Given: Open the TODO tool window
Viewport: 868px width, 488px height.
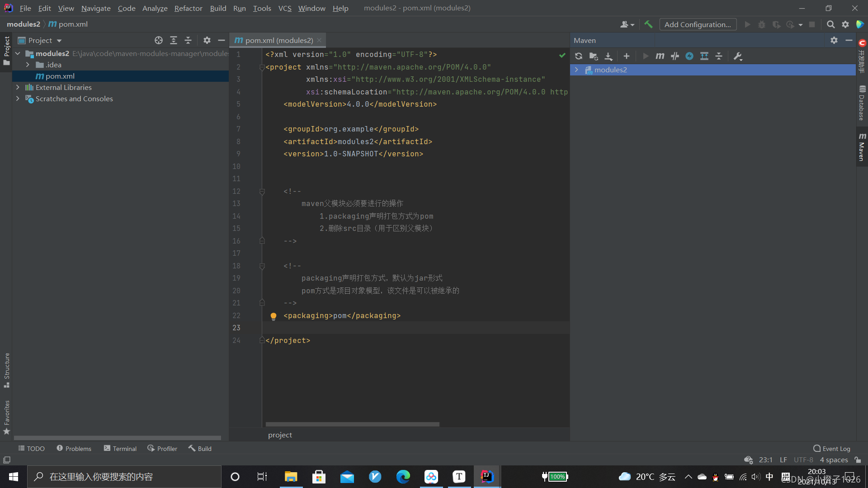Looking at the screenshot, I should tap(31, 449).
